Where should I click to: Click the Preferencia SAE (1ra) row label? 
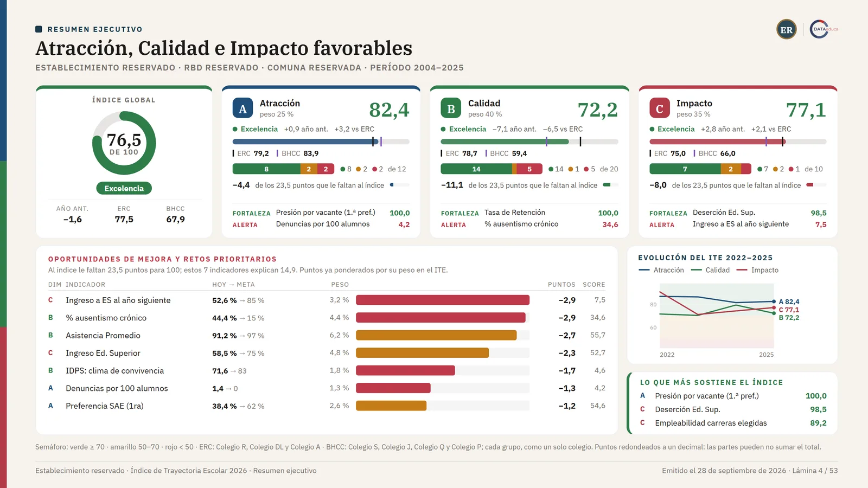coord(105,406)
